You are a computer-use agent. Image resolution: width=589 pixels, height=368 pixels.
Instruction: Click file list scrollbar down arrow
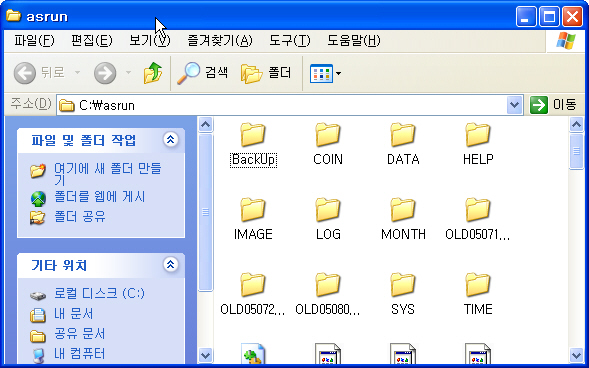click(x=576, y=355)
